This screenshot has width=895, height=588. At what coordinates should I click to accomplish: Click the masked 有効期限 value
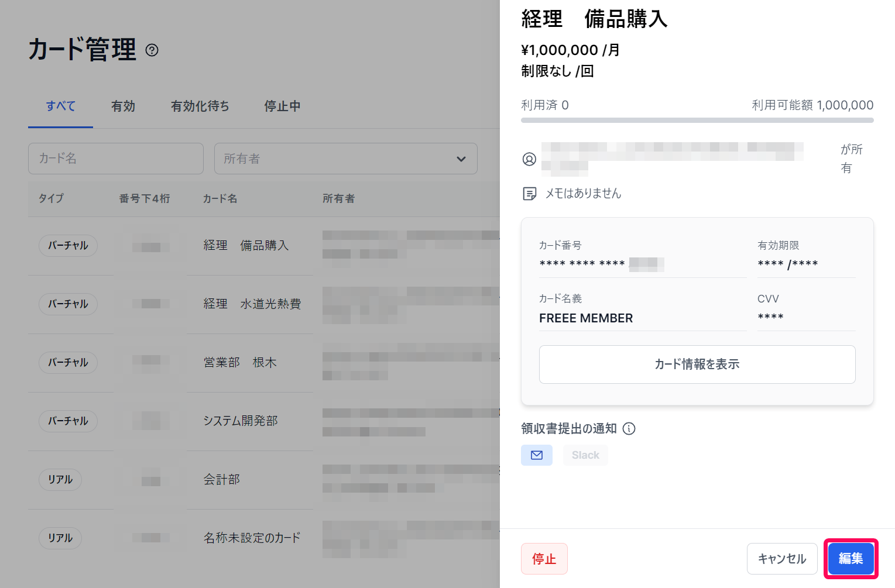pyautogui.click(x=788, y=264)
